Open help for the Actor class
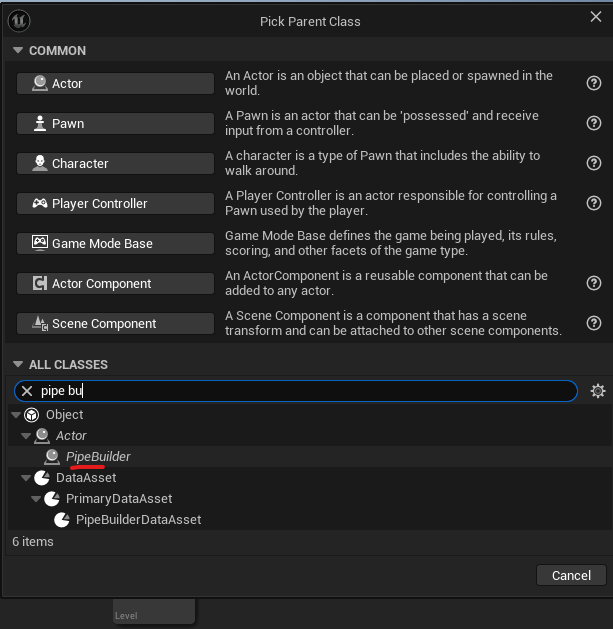 [593, 84]
